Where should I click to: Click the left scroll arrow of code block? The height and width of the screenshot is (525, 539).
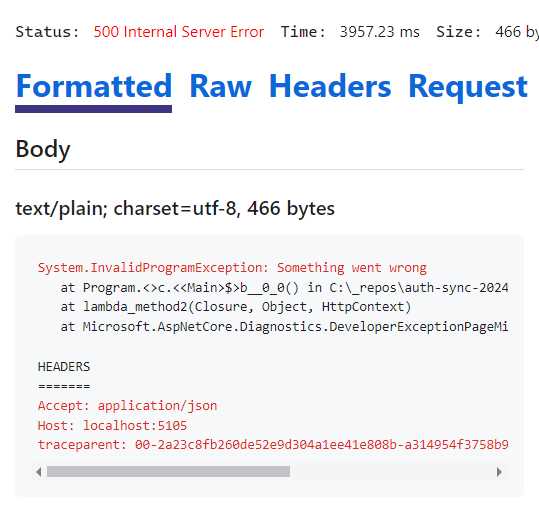click(38, 472)
